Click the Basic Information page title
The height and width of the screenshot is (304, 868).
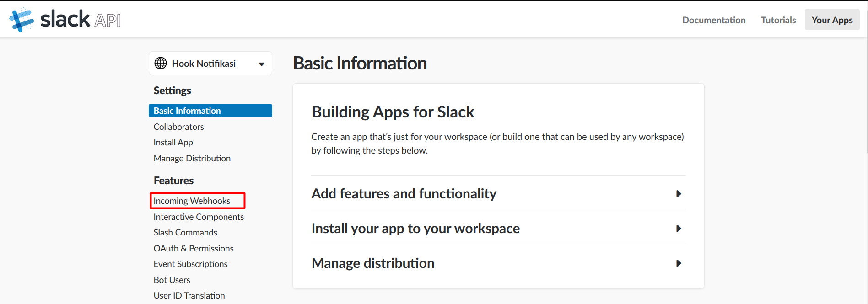tap(360, 63)
